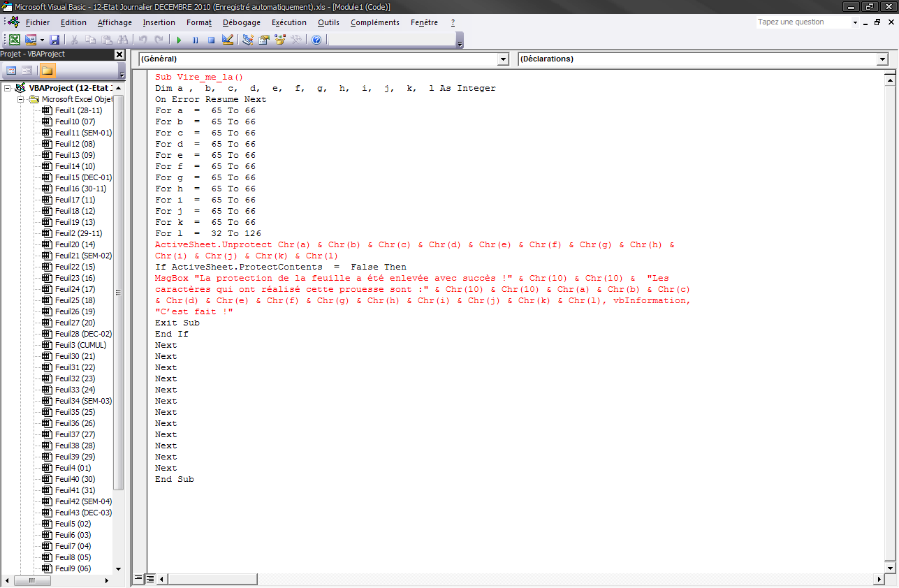Open the Project Explorer toolbar icon
899x588 pixels.
click(248, 40)
